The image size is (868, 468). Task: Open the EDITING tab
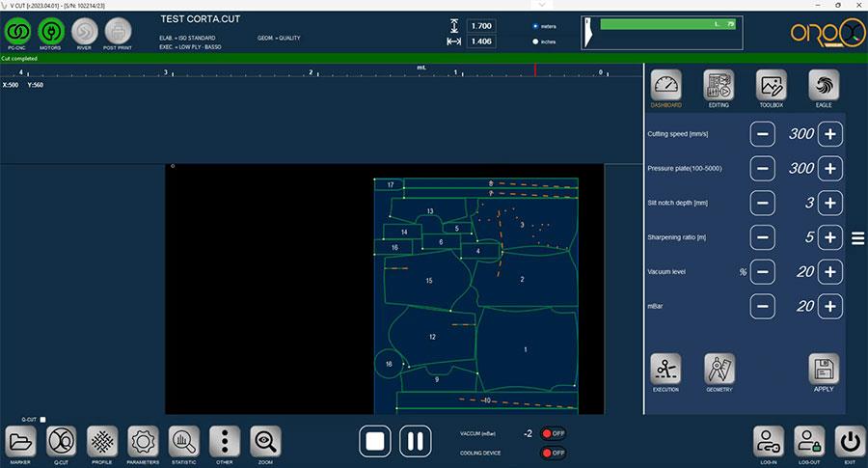point(719,85)
